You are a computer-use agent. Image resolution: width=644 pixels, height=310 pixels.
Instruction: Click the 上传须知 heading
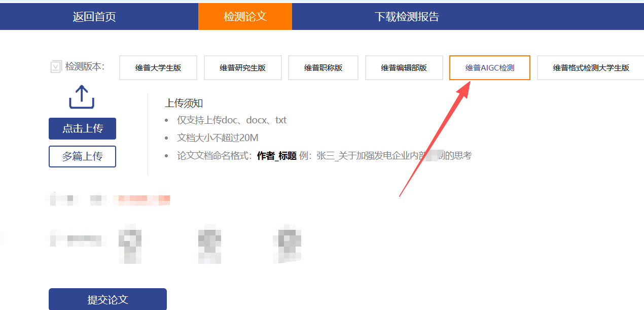pos(184,104)
